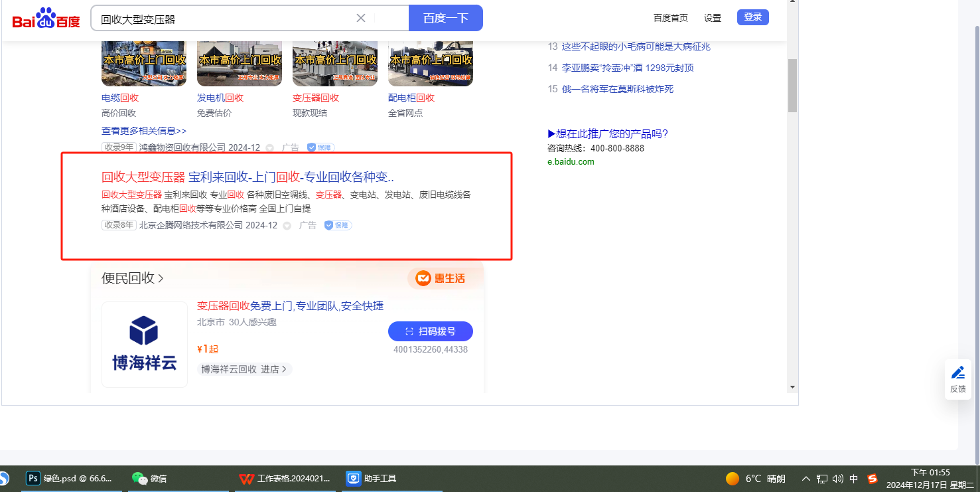Click the page scrollbar's down arrow
This screenshot has width=980, height=492.
[792, 386]
